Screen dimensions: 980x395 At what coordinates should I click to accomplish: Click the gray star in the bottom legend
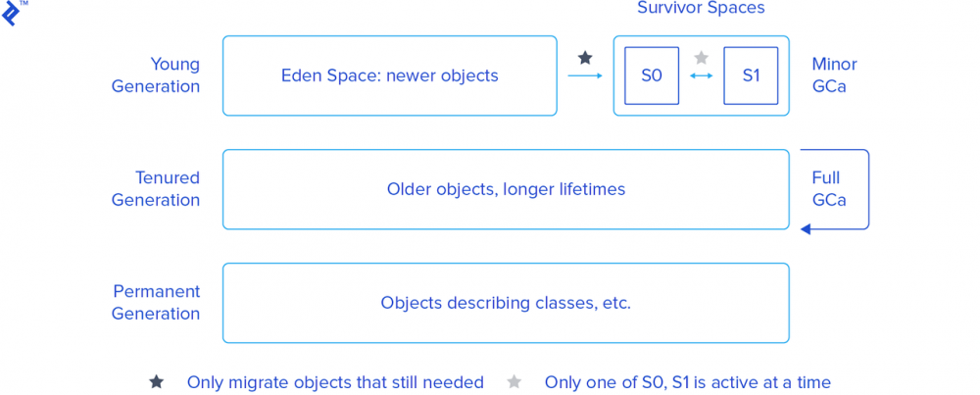514,382
